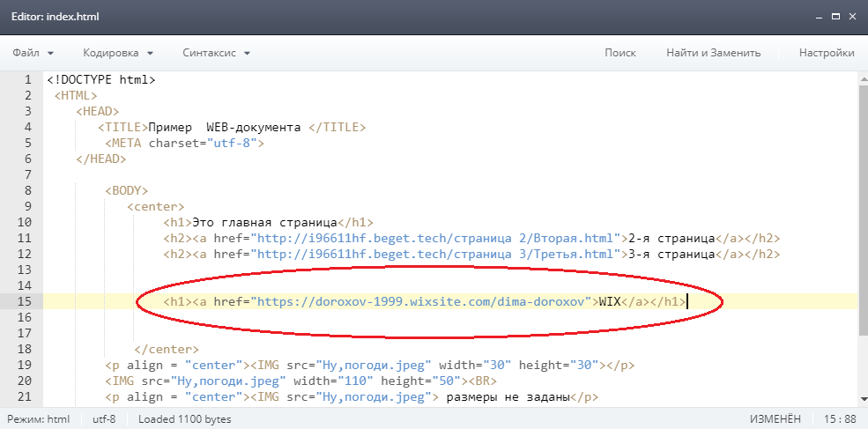The height and width of the screenshot is (429, 868).
Task: Click line number 1 in gutter
Action: pyautogui.click(x=27, y=79)
